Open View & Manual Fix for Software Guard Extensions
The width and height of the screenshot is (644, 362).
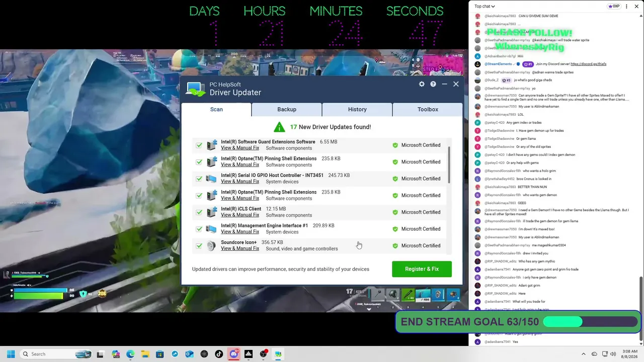click(x=240, y=148)
